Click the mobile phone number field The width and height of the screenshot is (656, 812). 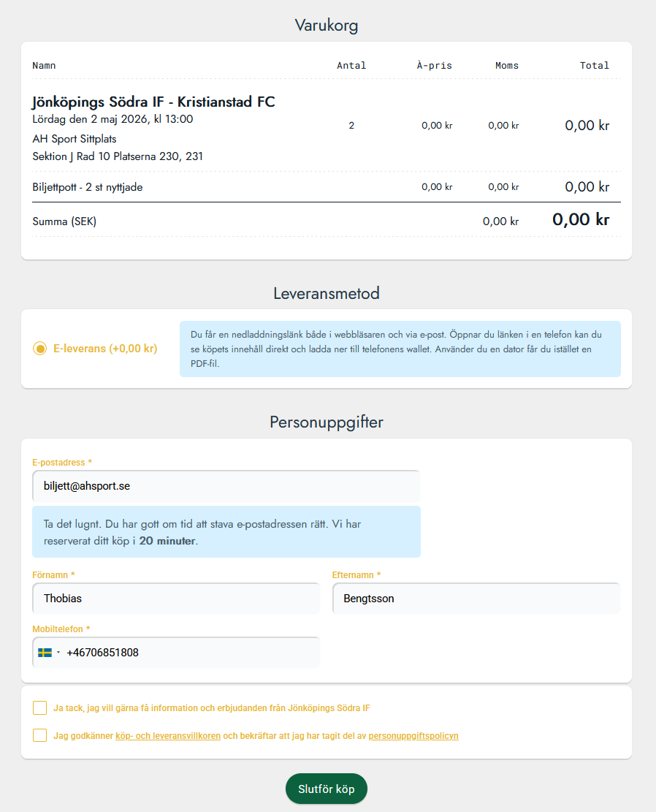pyautogui.click(x=190, y=653)
